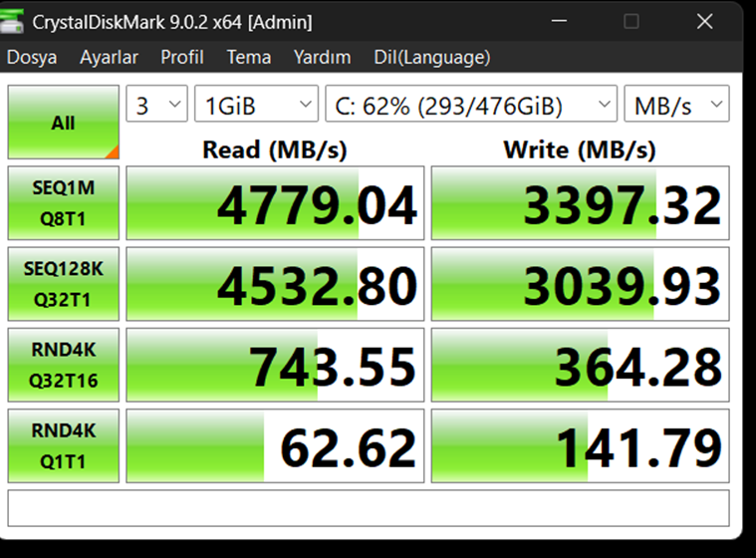Click RND4K Q32T16 read result 743.55
The width and height of the screenshot is (756, 558).
coord(275,365)
